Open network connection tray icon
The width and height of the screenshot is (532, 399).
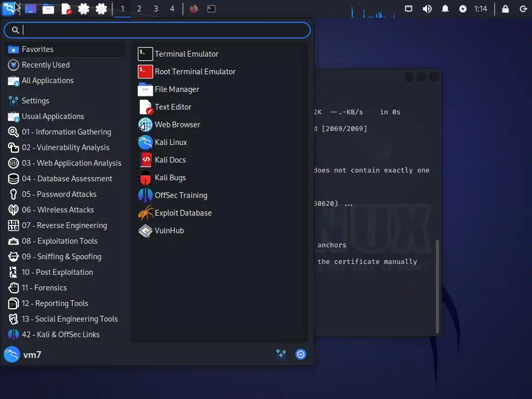pyautogui.click(x=409, y=9)
